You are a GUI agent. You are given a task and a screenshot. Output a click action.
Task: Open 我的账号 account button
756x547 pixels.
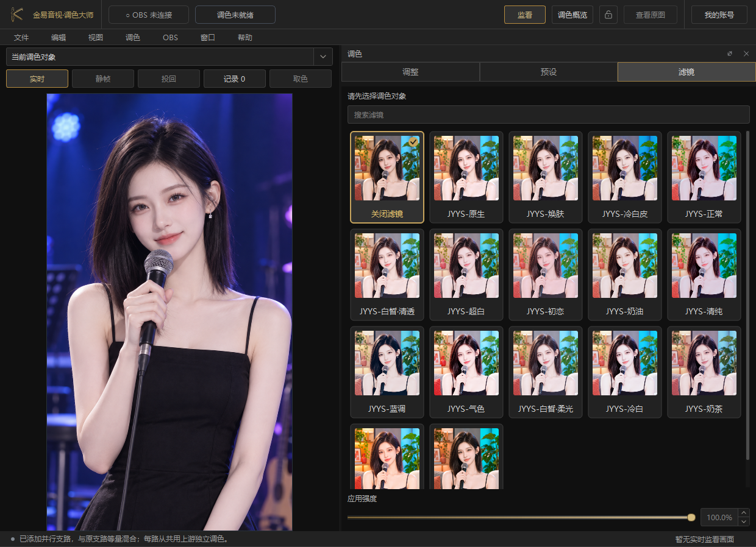[719, 15]
